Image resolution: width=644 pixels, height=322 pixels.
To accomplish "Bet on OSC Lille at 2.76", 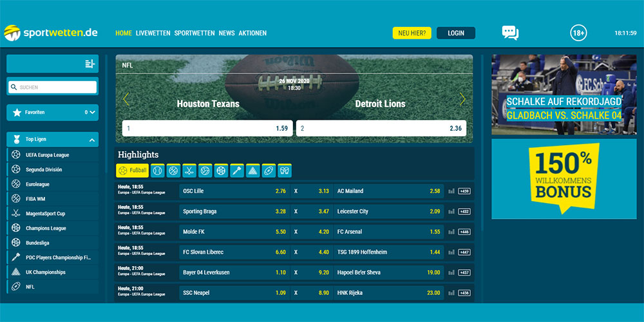I will click(234, 191).
